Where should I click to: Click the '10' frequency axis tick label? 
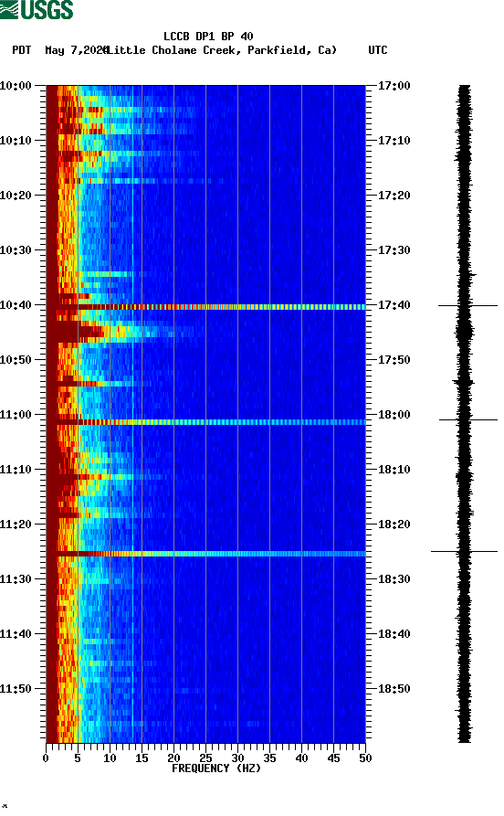click(x=110, y=758)
